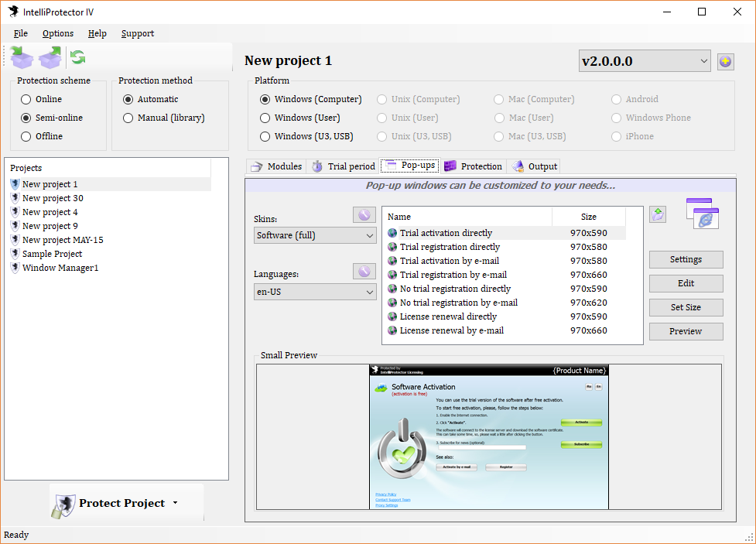The height and width of the screenshot is (544, 756).
Task: Select No trial registration by e-mail row
Action: tap(505, 303)
